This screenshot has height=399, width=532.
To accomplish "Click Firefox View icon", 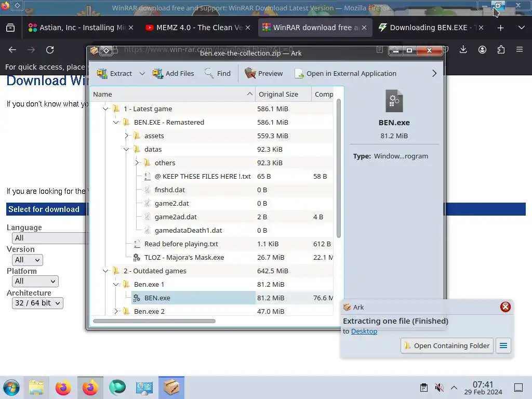I will (10, 28).
